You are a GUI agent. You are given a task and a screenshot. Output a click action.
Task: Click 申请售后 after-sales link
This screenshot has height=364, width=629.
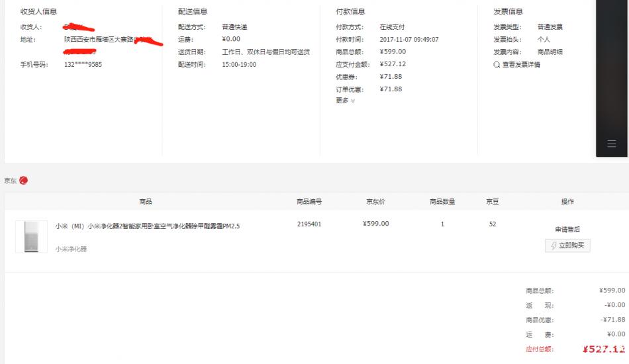tap(567, 229)
